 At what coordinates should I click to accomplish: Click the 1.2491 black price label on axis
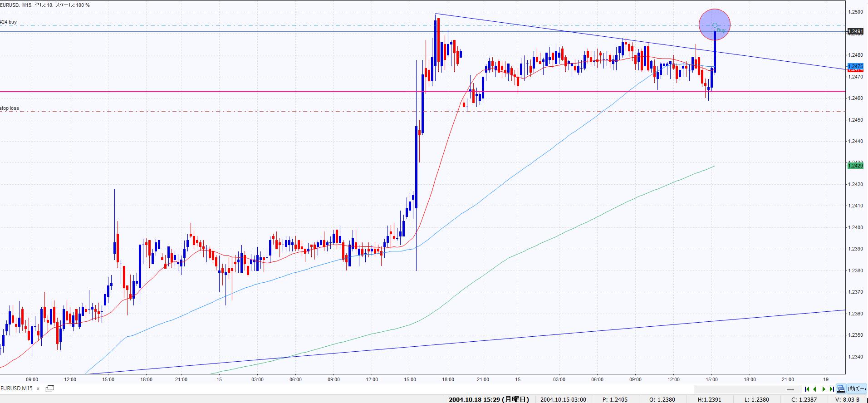pos(855,32)
